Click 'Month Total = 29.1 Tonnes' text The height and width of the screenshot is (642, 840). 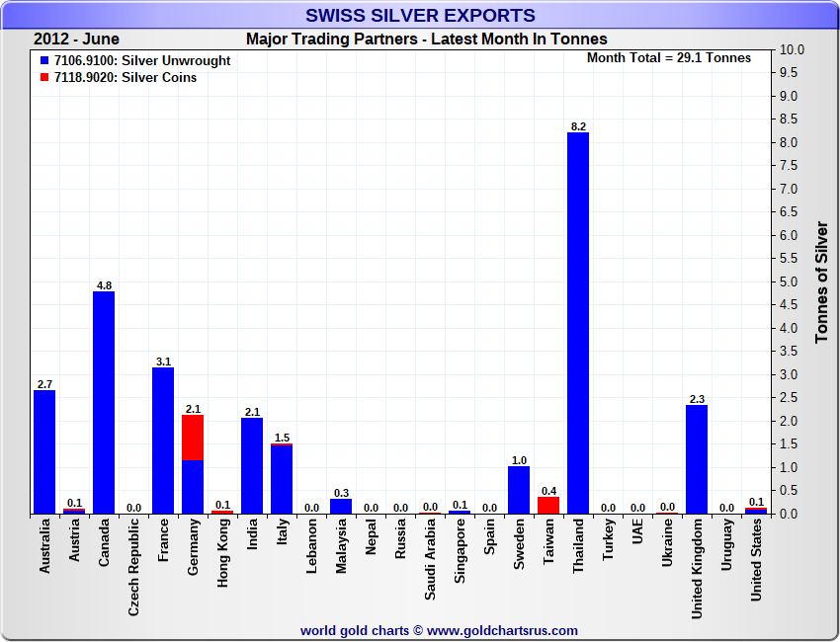(x=669, y=58)
